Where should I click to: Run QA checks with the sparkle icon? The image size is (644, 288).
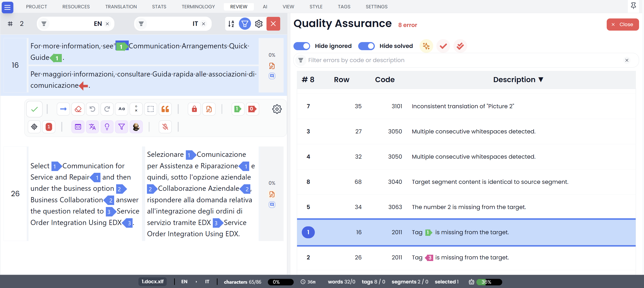click(x=426, y=46)
